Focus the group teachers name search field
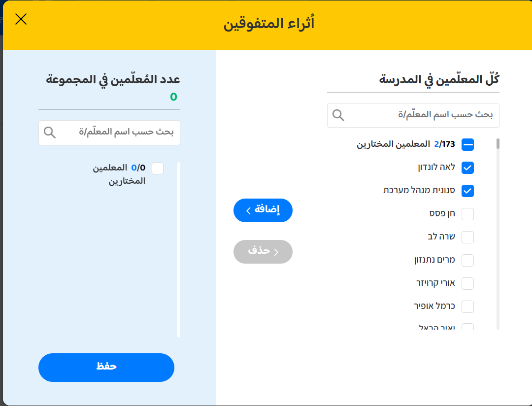The width and height of the screenshot is (532, 406). [118, 133]
